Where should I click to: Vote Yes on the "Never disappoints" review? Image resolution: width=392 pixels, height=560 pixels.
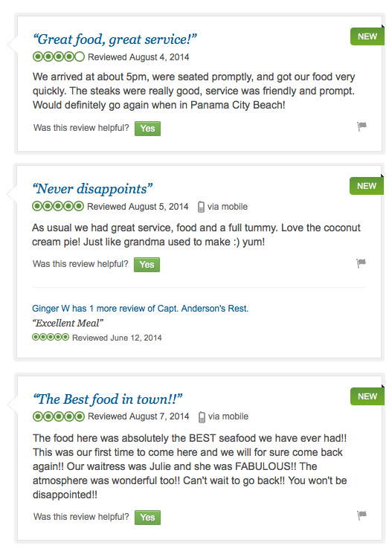click(147, 265)
